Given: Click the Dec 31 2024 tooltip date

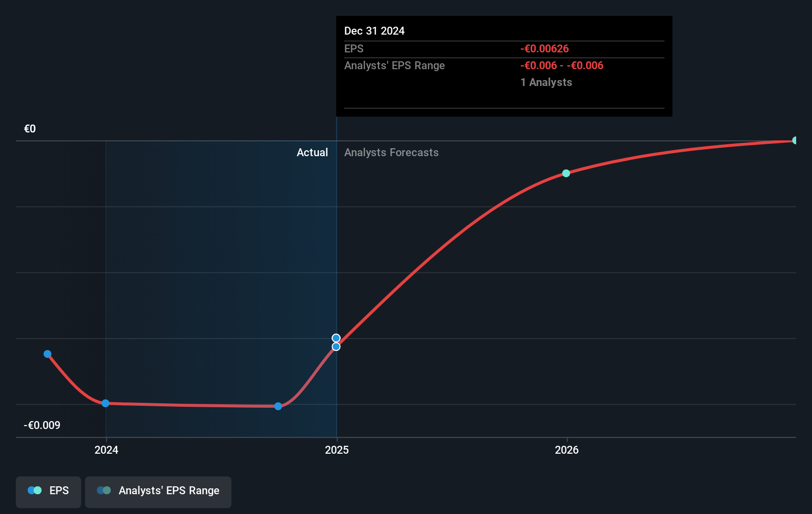Looking at the screenshot, I should coord(374,31).
